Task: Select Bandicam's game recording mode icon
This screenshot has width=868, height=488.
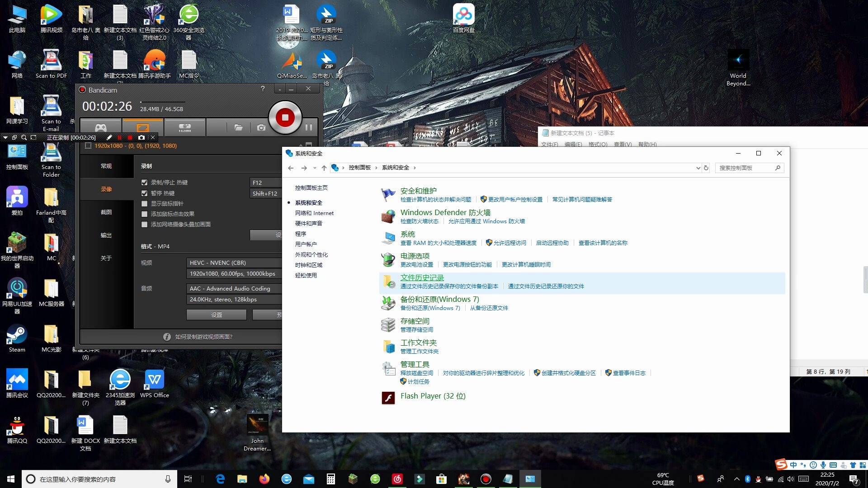Action: [100, 127]
